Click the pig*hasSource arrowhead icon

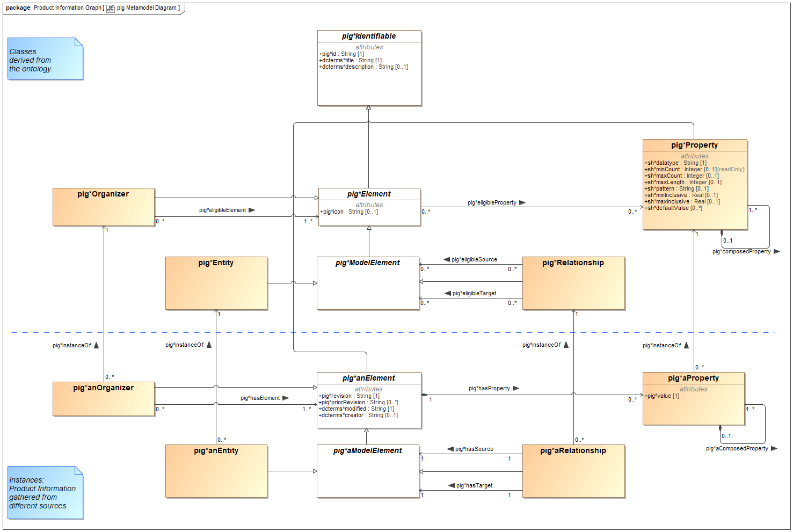point(450,449)
